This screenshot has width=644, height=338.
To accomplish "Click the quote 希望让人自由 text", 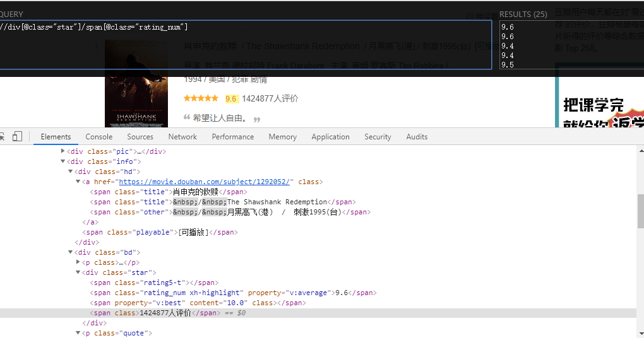I will (x=220, y=118).
